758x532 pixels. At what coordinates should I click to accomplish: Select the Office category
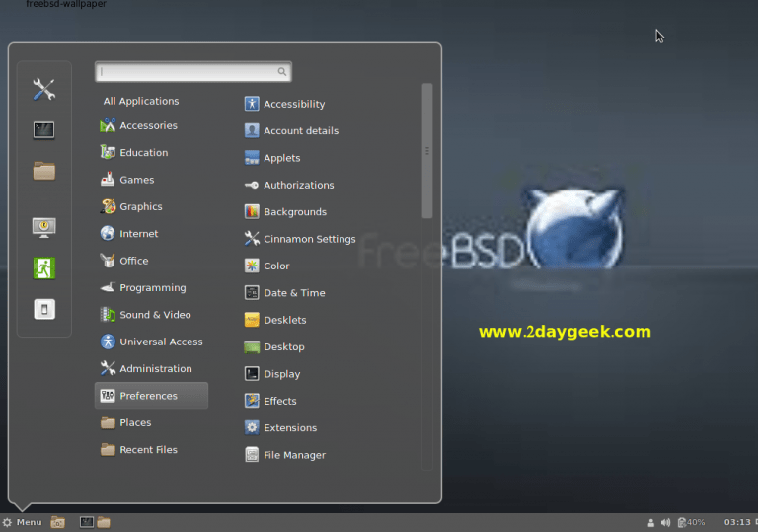point(124,261)
